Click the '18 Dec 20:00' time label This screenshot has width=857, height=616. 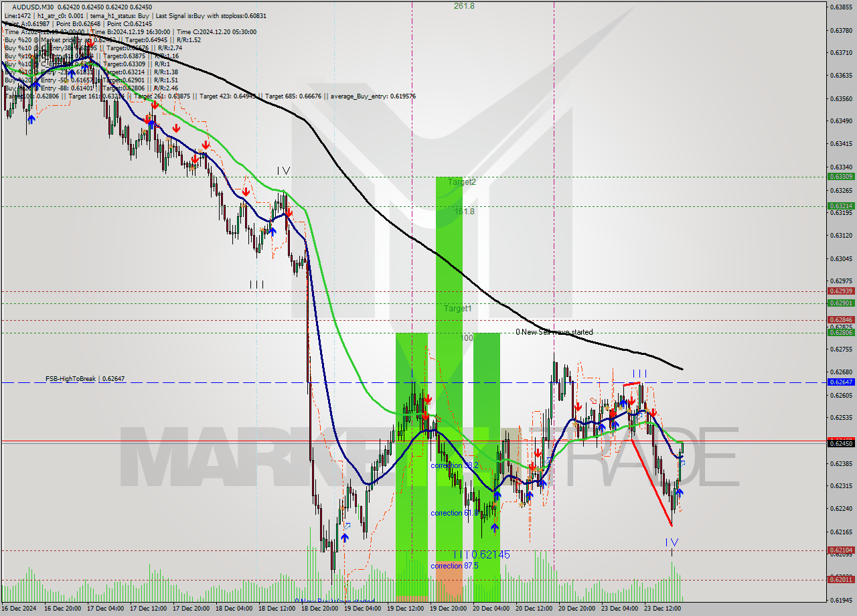pos(321,609)
